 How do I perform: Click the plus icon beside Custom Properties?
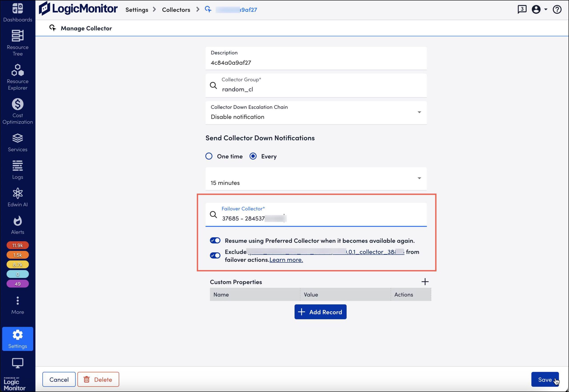[x=425, y=281]
